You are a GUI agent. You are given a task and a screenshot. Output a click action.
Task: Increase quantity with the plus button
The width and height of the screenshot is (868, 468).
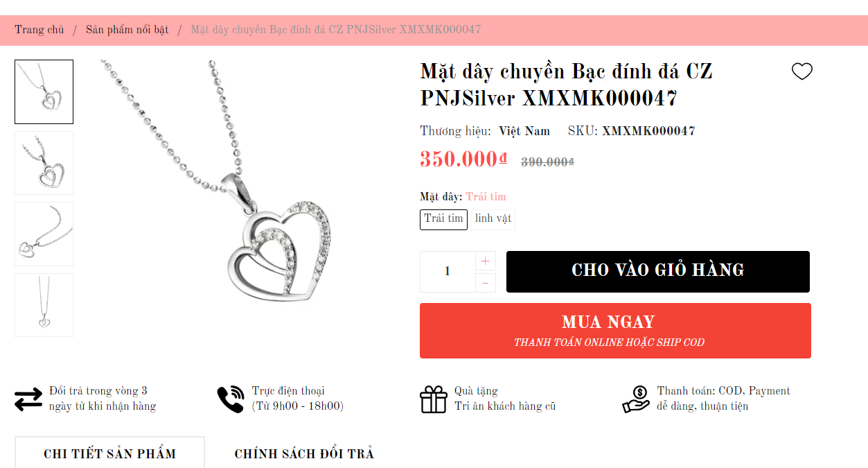click(x=485, y=261)
